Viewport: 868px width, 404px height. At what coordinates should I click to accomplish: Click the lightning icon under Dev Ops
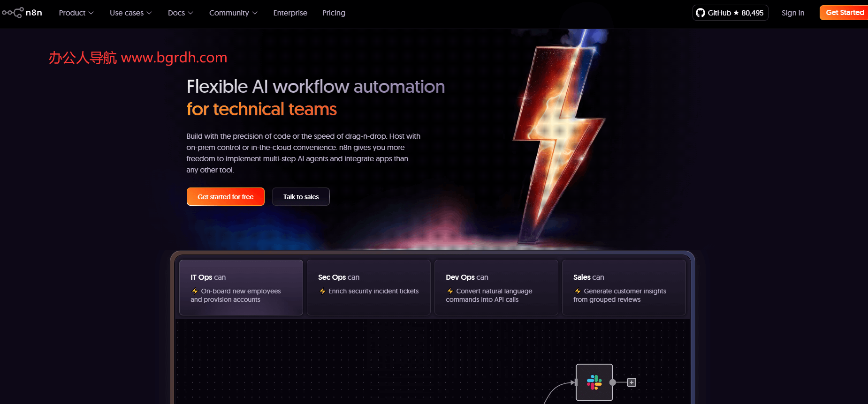coord(450,291)
